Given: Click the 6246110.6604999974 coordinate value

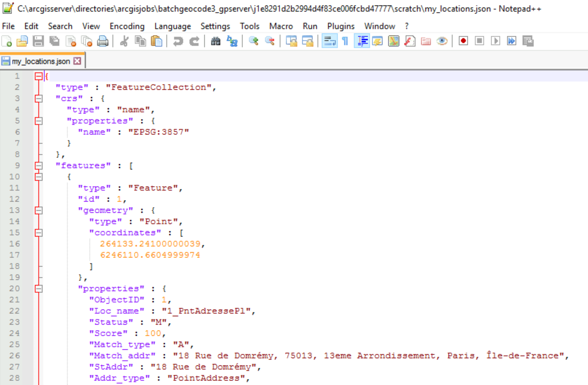Looking at the screenshot, I should (150, 255).
